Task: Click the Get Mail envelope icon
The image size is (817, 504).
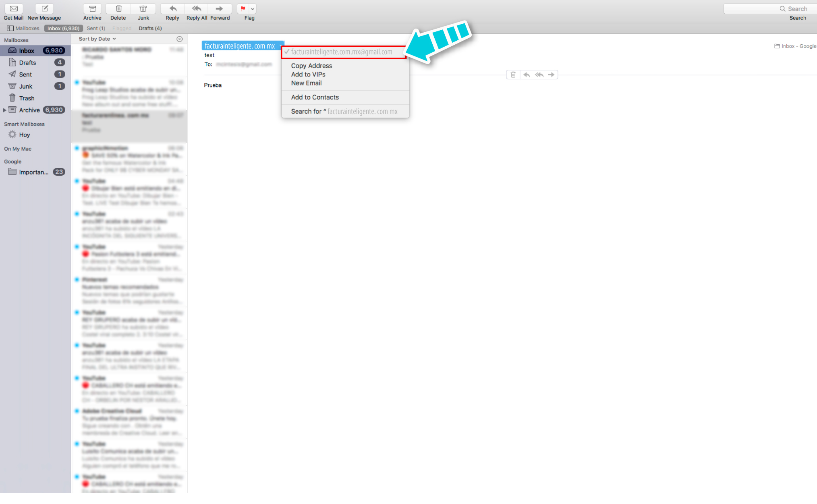Action: [x=14, y=8]
